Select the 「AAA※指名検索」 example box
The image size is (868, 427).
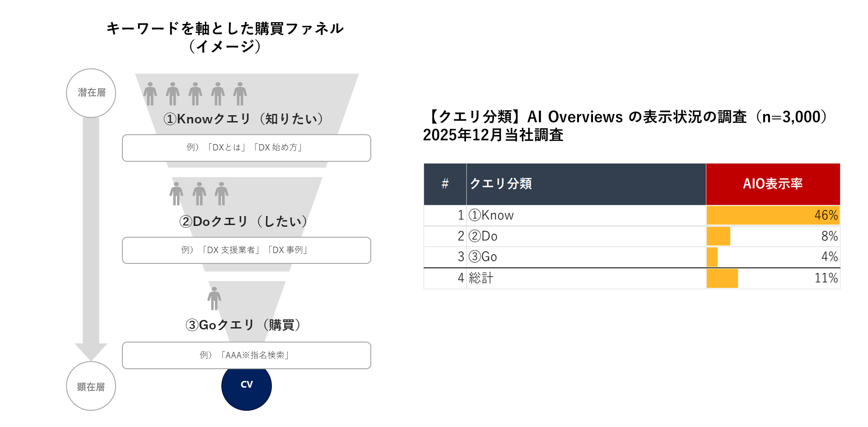(247, 356)
